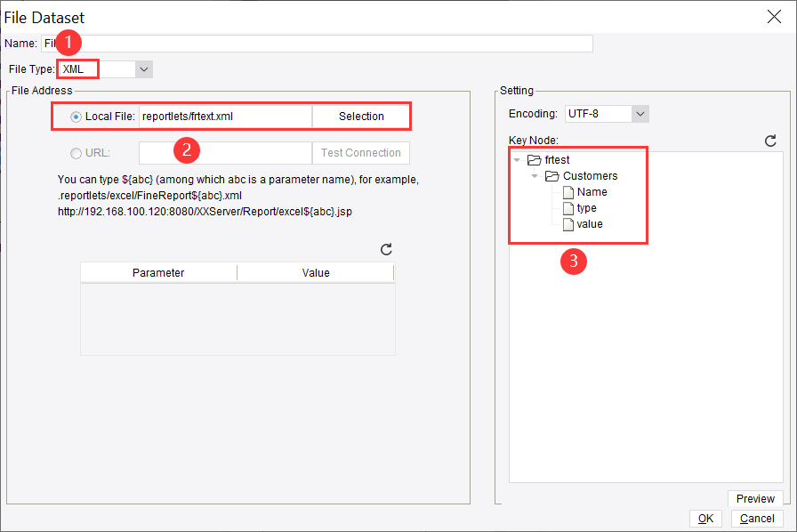Select the Name node in the tree
797x532 pixels.
pos(592,191)
